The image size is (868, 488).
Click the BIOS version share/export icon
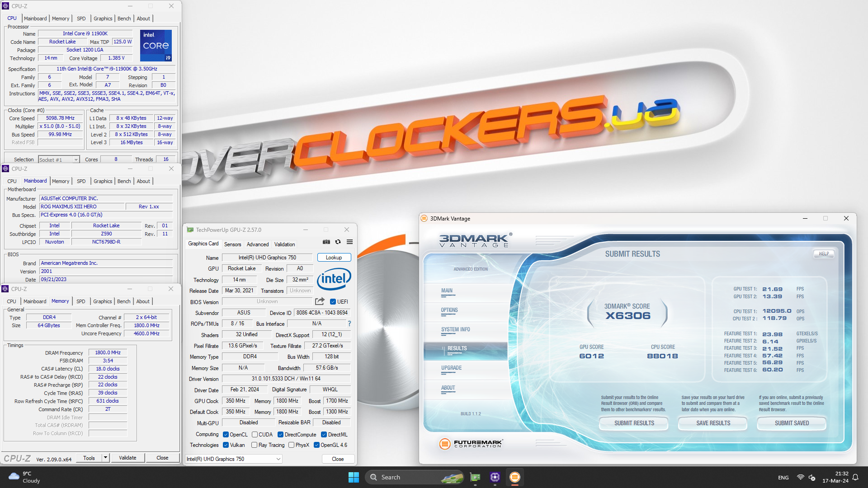[320, 301]
